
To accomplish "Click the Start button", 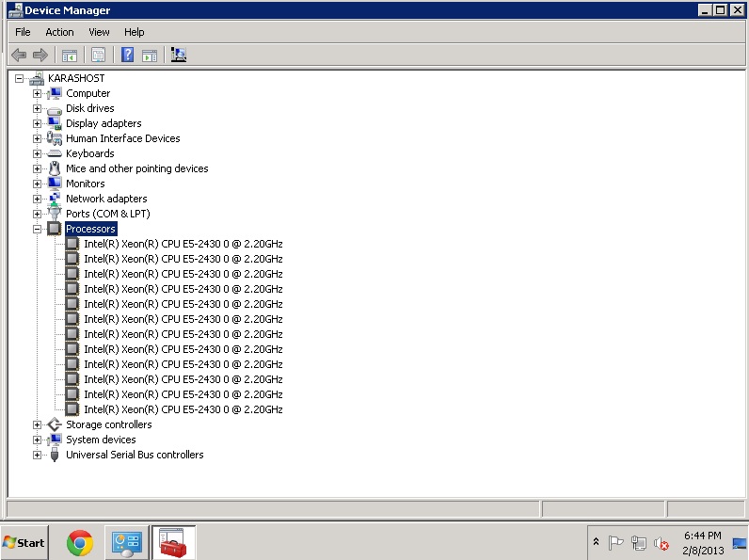I will (x=24, y=543).
